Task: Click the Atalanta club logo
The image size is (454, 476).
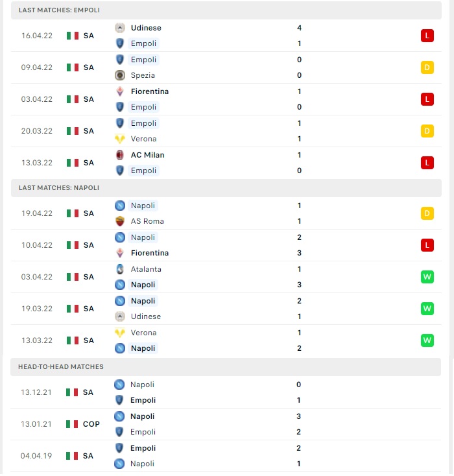Action: click(x=120, y=269)
